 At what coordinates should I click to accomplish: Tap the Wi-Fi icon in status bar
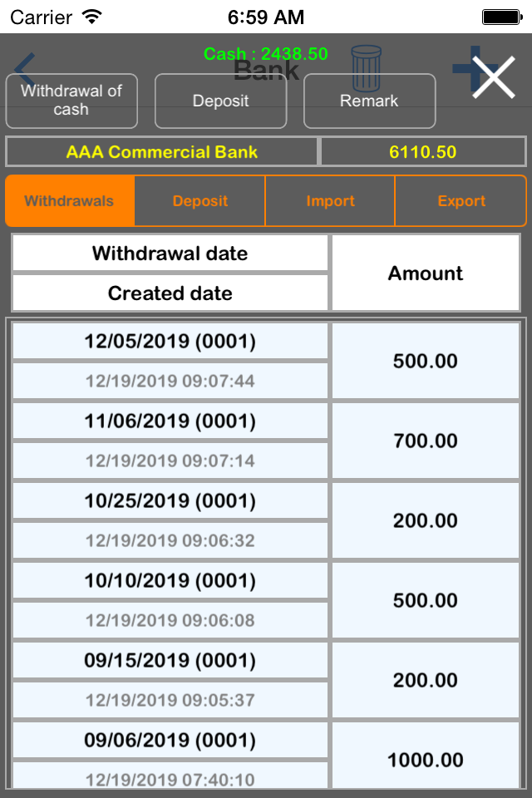(91, 15)
